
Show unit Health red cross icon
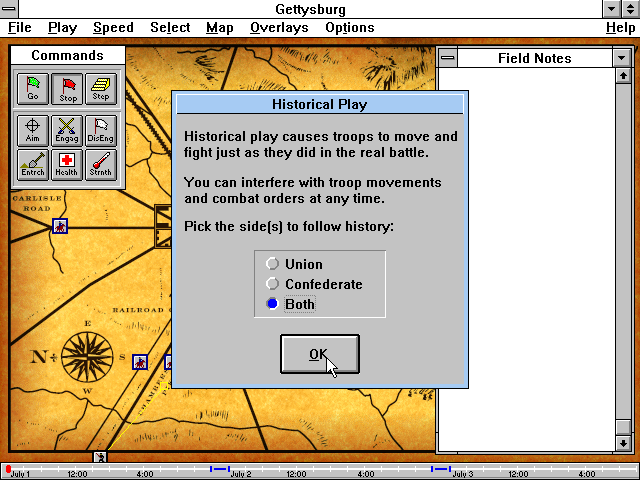(x=67, y=164)
